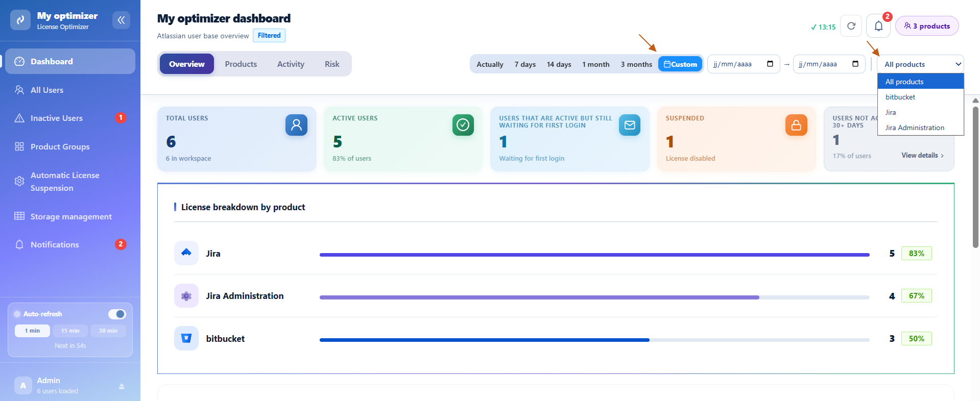
Task: Click the Jira license progress bar
Action: (x=594, y=255)
